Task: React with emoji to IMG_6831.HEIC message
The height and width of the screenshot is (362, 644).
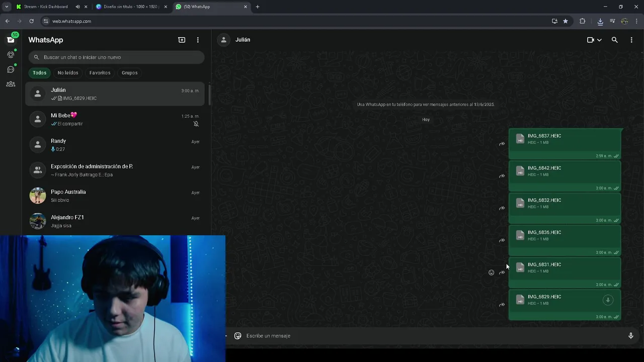Action: pos(492,273)
